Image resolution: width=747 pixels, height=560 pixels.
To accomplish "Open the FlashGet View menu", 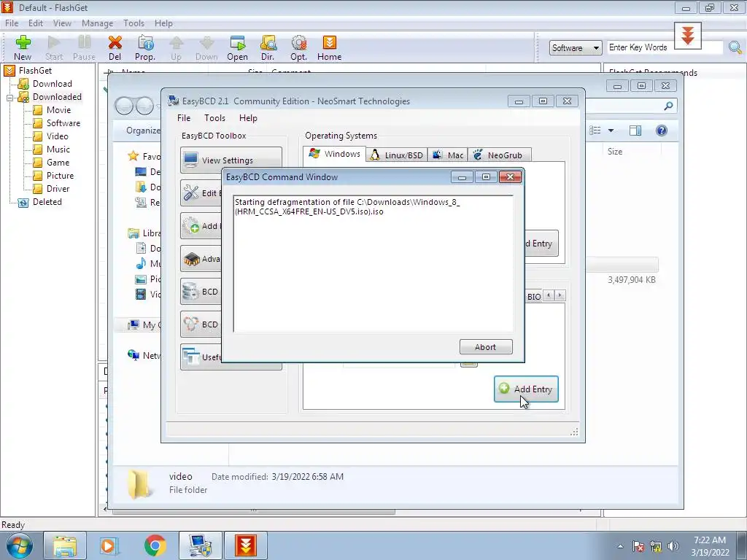I will pyautogui.click(x=62, y=23).
